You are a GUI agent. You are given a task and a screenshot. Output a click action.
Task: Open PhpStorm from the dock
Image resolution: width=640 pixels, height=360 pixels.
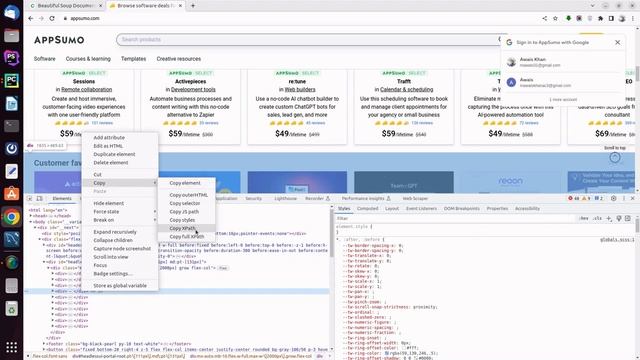coord(11,58)
